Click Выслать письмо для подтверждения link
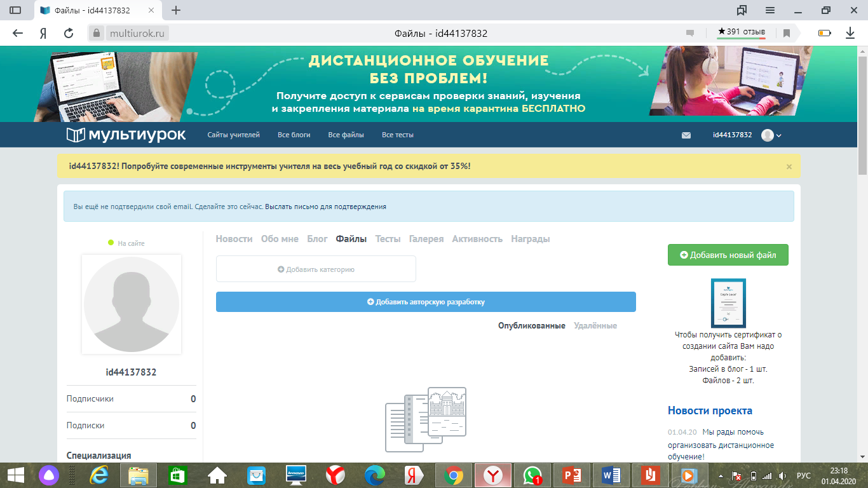Screen dimensions: 868x488 point(325,207)
